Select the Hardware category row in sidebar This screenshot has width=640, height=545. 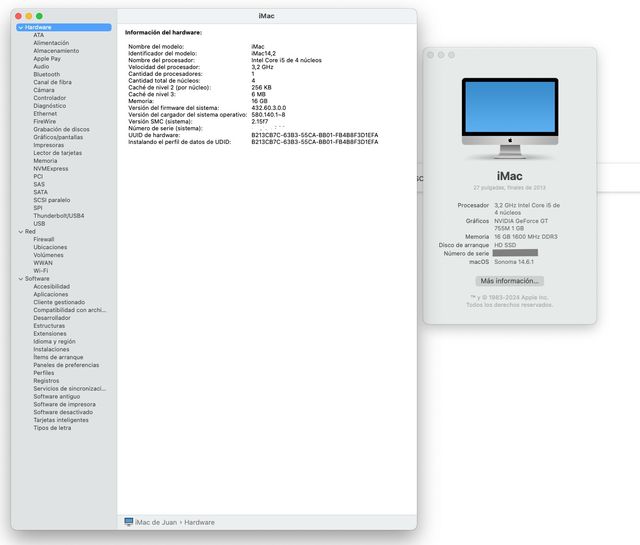[x=64, y=27]
